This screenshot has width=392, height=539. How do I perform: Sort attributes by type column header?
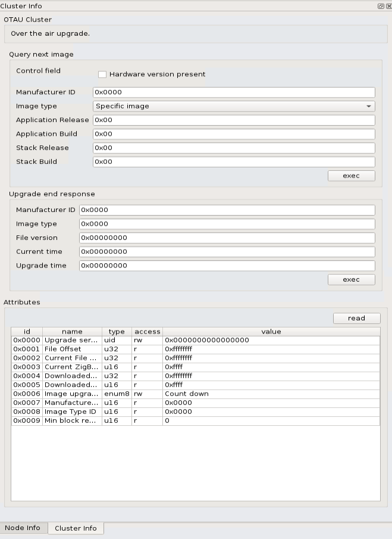click(x=117, y=331)
